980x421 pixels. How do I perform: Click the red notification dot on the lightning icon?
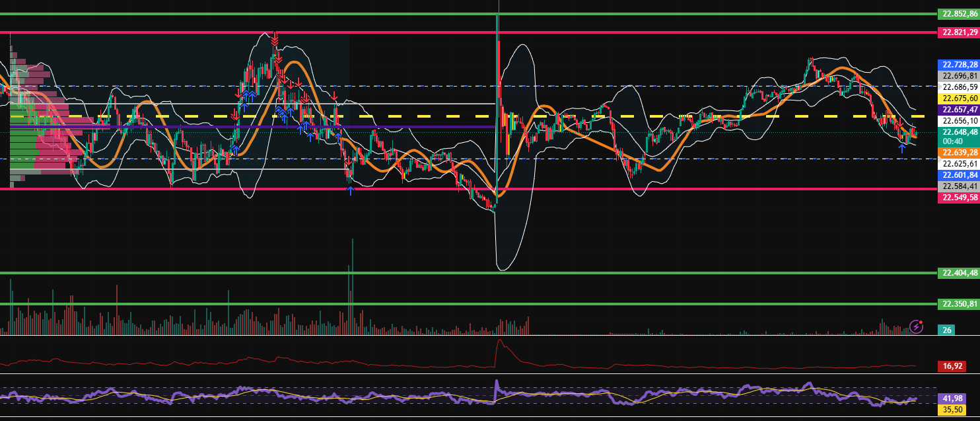(x=921, y=323)
